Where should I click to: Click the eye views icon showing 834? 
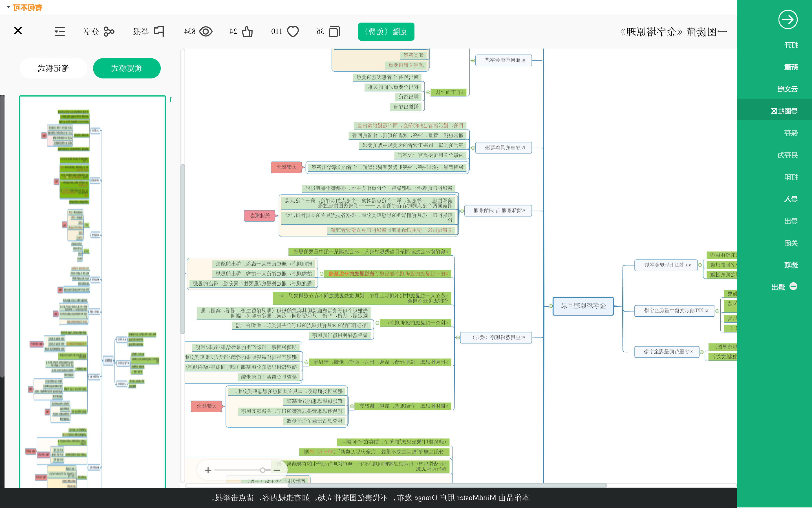click(x=206, y=32)
